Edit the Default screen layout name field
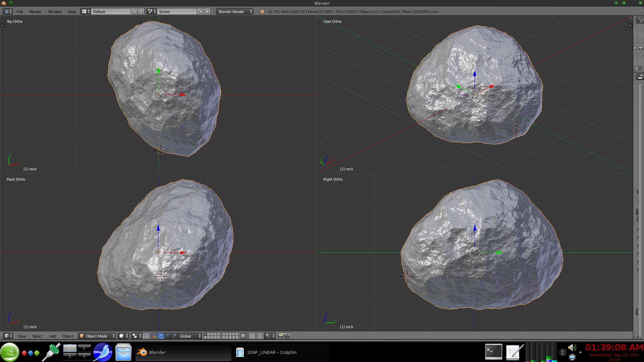This screenshot has width=644, height=362. (x=111, y=11)
